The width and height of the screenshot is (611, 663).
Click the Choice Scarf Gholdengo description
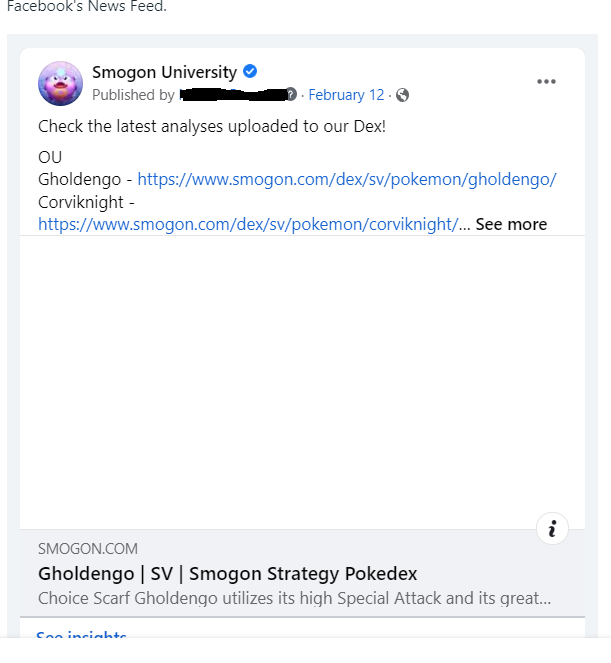click(294, 598)
